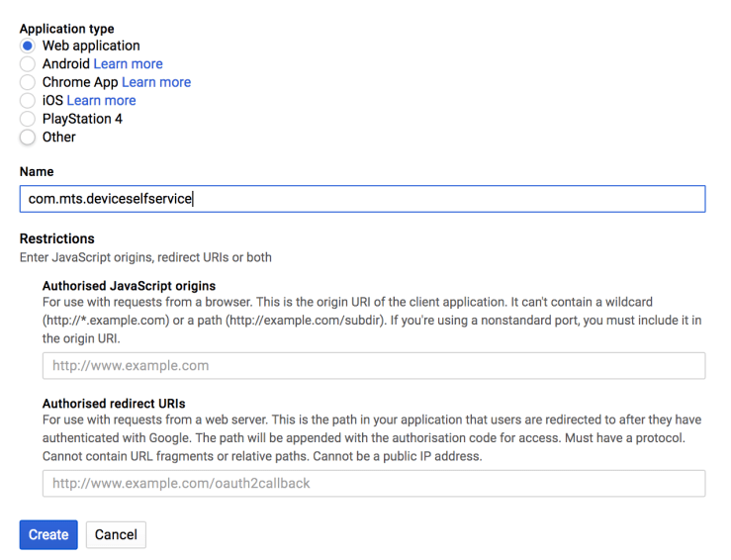Click the Authorised JavaScript origins input
This screenshot has width=731, height=560.
(x=373, y=365)
